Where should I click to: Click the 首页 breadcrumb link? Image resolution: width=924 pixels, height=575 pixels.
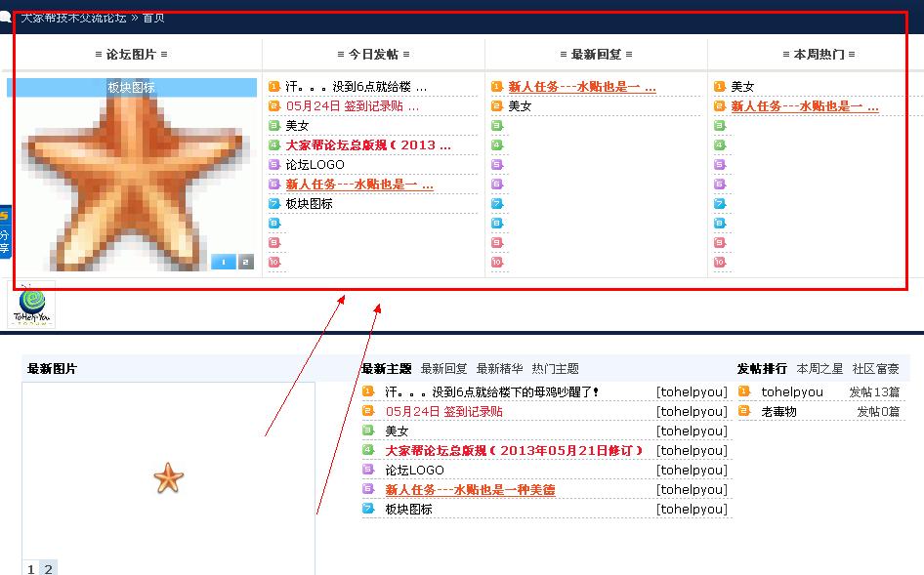(x=153, y=18)
